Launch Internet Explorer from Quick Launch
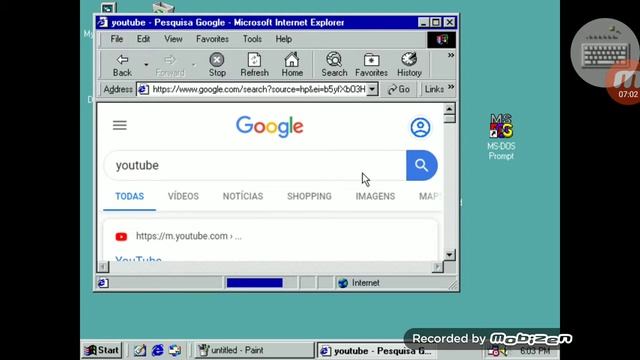The width and height of the screenshot is (640, 360). coord(158,350)
